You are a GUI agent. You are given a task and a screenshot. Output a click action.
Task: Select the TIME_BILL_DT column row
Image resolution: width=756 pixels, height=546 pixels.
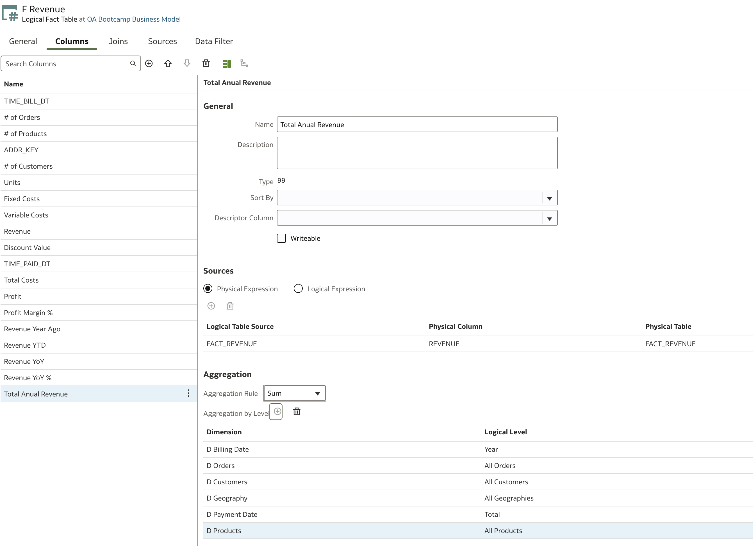coord(99,101)
